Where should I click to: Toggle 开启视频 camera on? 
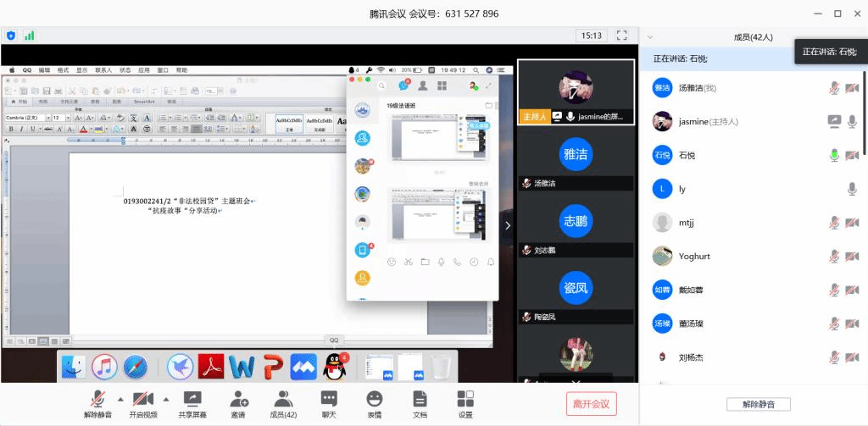[x=142, y=398]
